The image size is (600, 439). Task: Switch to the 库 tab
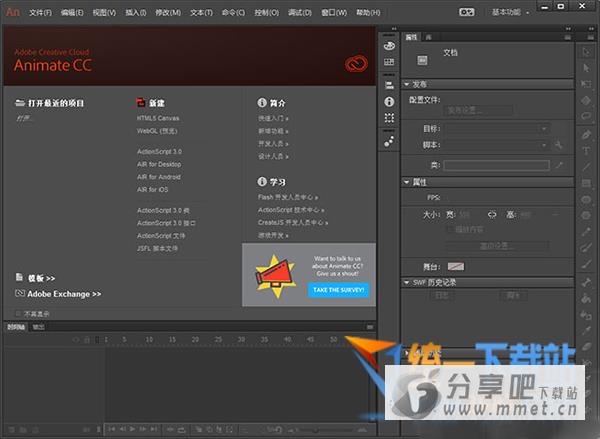(429, 37)
